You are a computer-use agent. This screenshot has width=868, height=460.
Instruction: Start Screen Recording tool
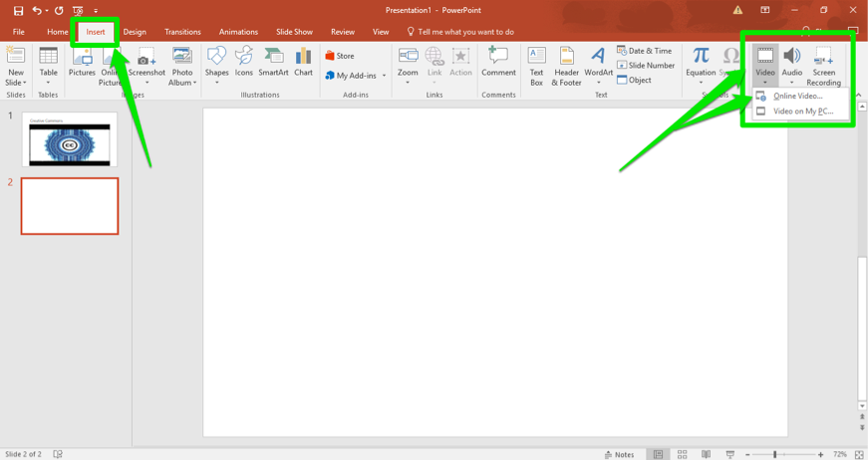[823, 65]
